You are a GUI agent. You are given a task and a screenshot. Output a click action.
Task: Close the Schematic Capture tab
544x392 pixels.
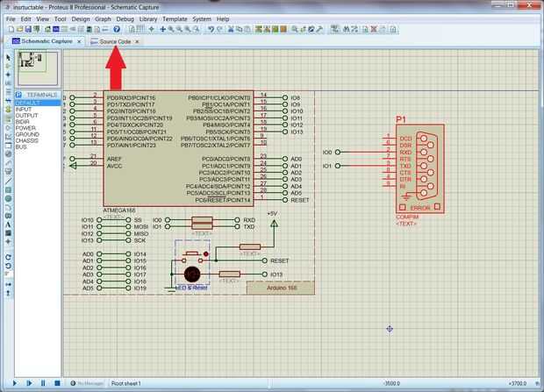[79, 41]
